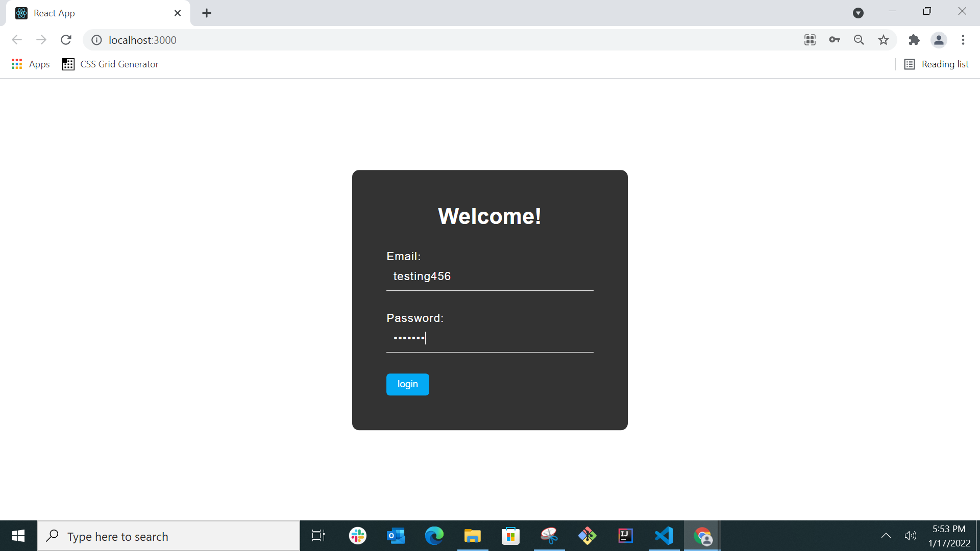
Task: Focus the Password input field
Action: pos(489,338)
